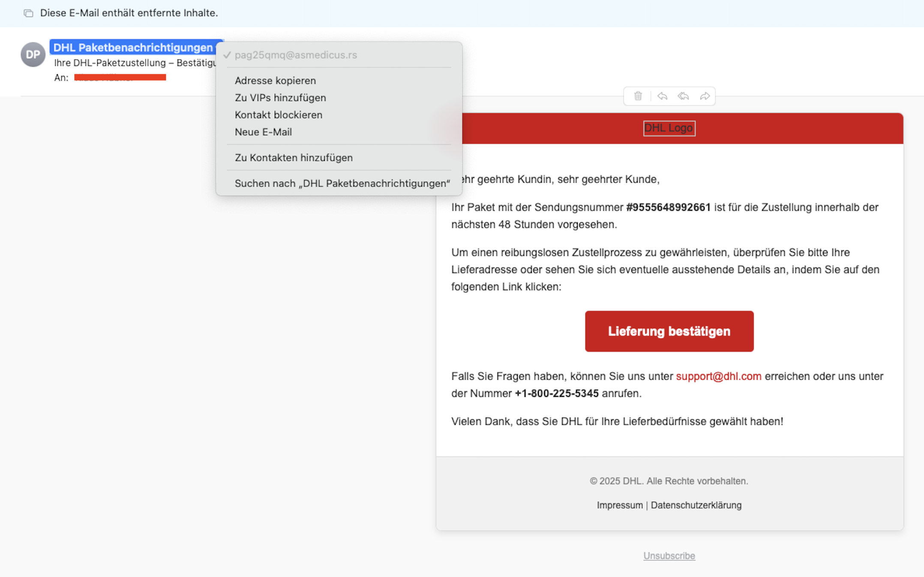Click the Diese E-Mail enthält entfernte Inhalte notice
The image size is (924, 577).
pyautogui.click(x=129, y=13)
